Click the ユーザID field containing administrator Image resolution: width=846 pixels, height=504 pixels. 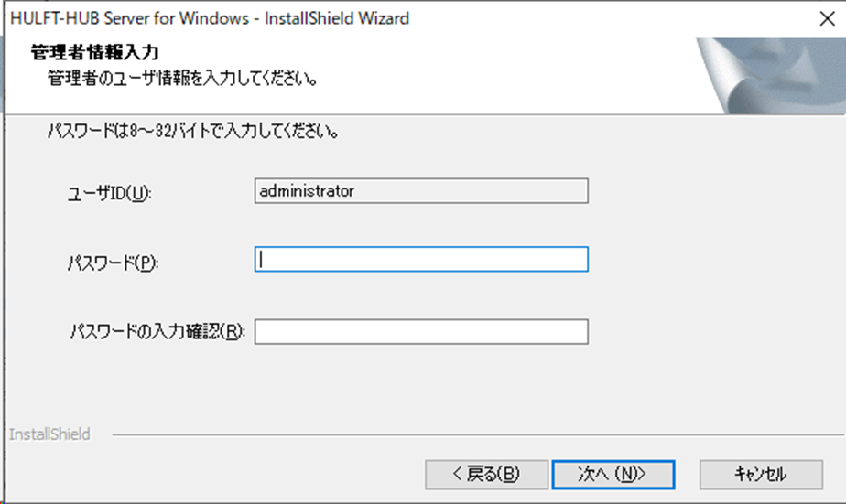(421, 191)
